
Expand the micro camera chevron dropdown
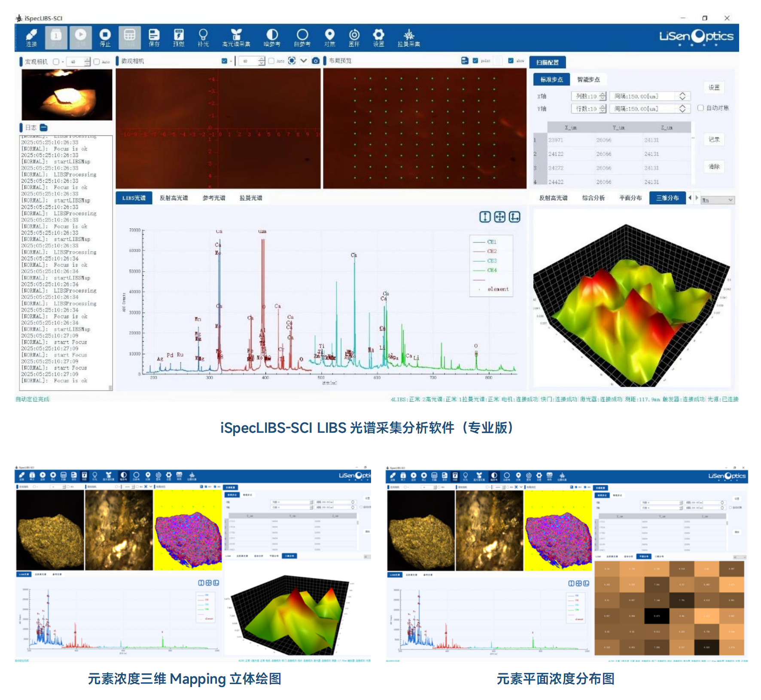tap(304, 61)
